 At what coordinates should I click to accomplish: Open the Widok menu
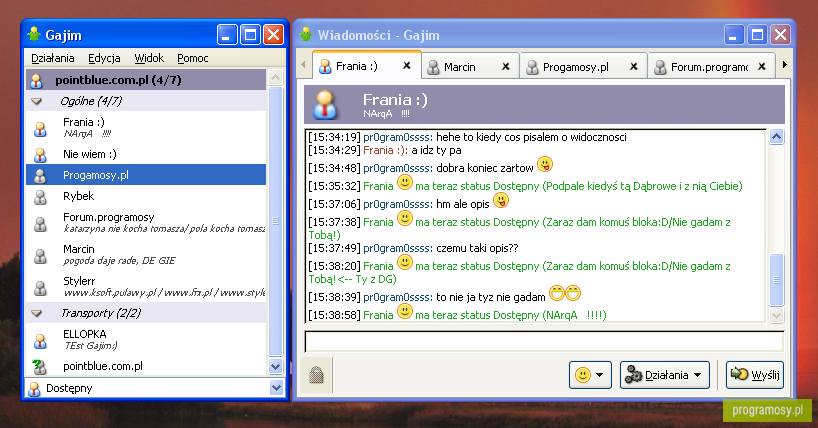(149, 58)
